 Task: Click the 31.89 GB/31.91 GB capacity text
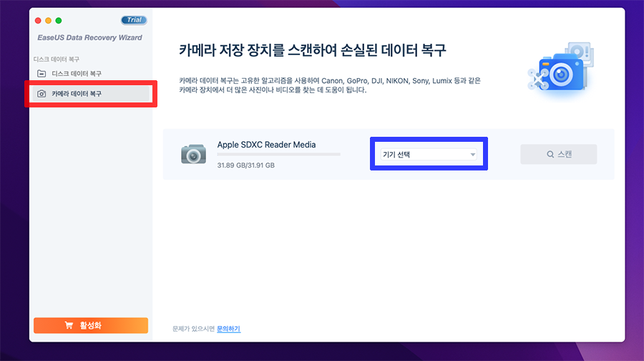click(x=245, y=165)
